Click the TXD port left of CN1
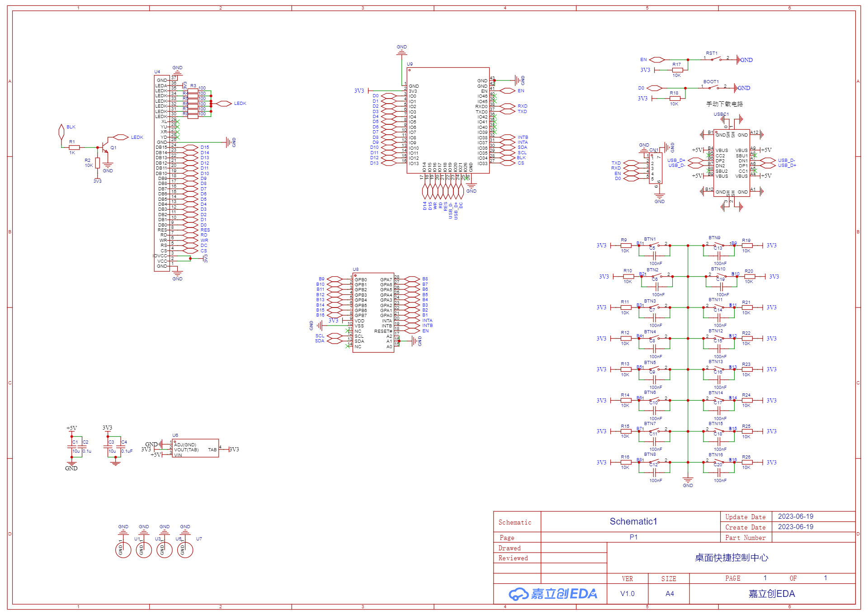This screenshot has height=615, width=868. pos(631,163)
